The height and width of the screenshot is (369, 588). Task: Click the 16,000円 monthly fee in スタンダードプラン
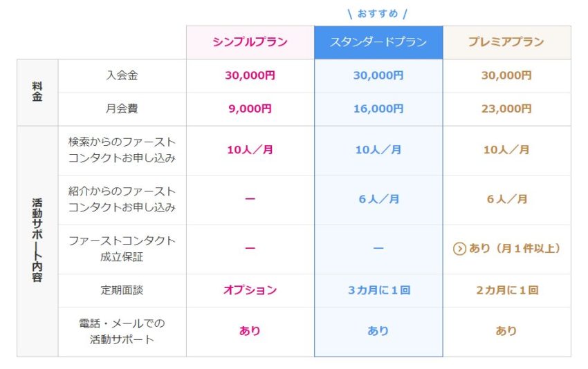(x=378, y=109)
